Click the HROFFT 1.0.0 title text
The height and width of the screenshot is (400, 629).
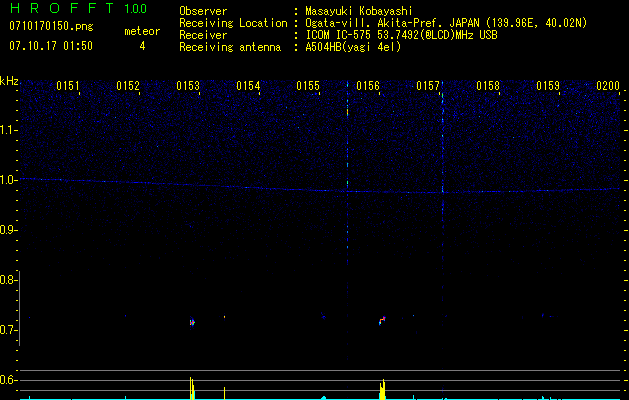coord(78,8)
